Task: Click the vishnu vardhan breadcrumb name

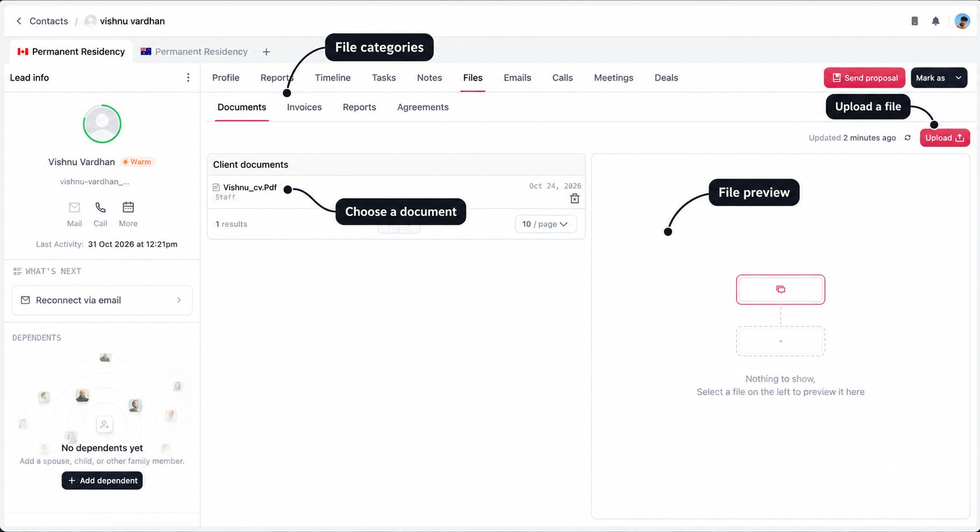Action: [x=132, y=21]
